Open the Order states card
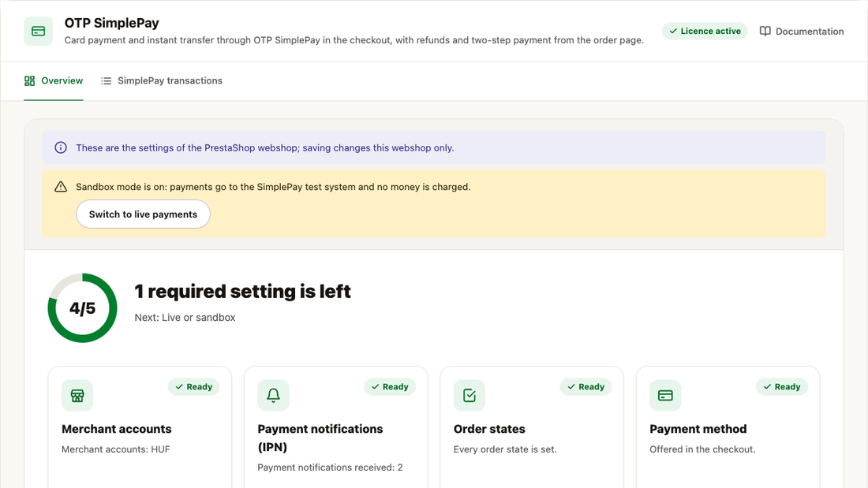The width and height of the screenshot is (868, 488). [x=532, y=427]
